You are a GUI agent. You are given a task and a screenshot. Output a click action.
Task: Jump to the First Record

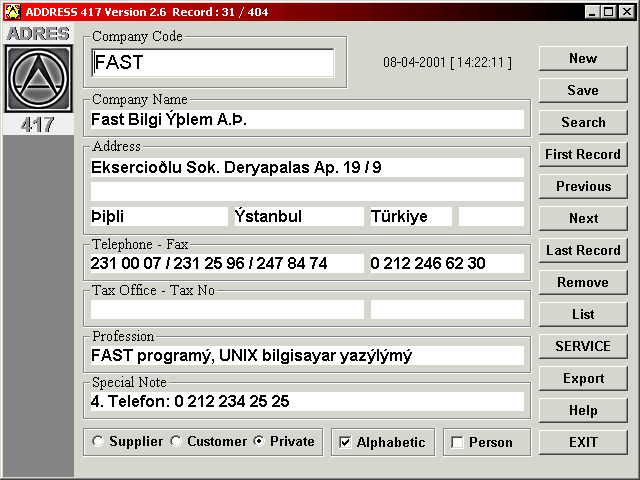(583, 154)
